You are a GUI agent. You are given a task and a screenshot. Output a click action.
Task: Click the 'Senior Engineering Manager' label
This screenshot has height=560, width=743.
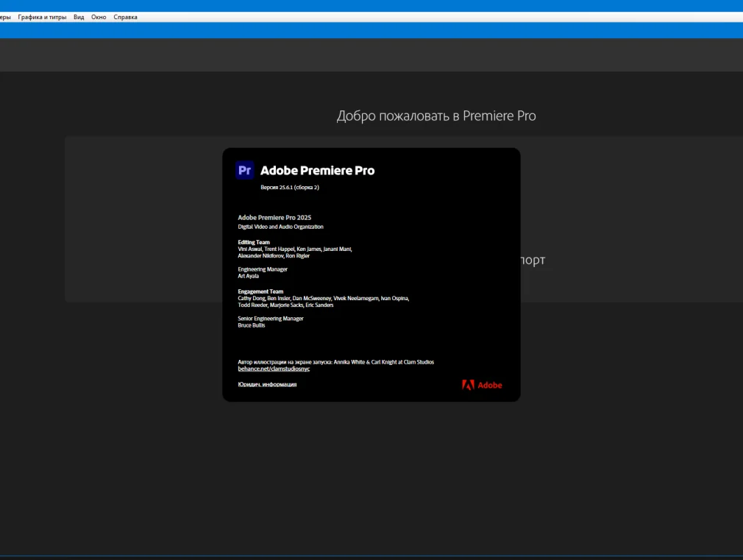point(271,319)
